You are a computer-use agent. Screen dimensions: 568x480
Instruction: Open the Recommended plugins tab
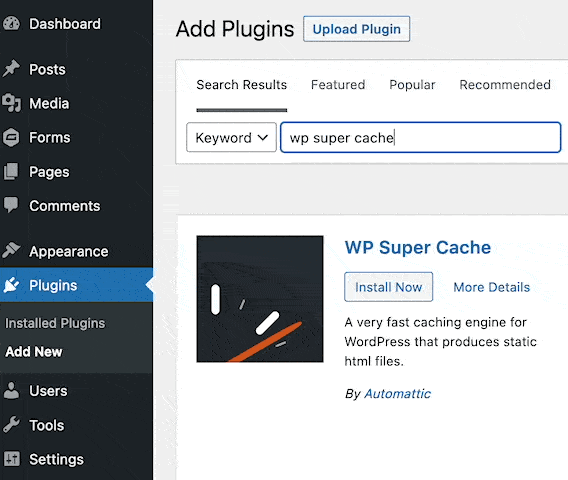pyautogui.click(x=505, y=85)
